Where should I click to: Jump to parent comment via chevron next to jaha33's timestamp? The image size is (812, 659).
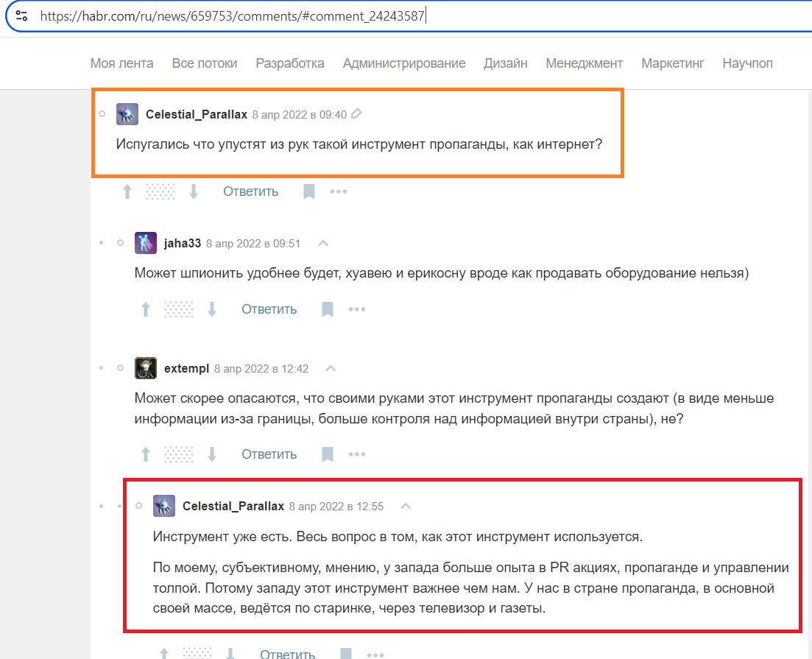click(x=323, y=243)
